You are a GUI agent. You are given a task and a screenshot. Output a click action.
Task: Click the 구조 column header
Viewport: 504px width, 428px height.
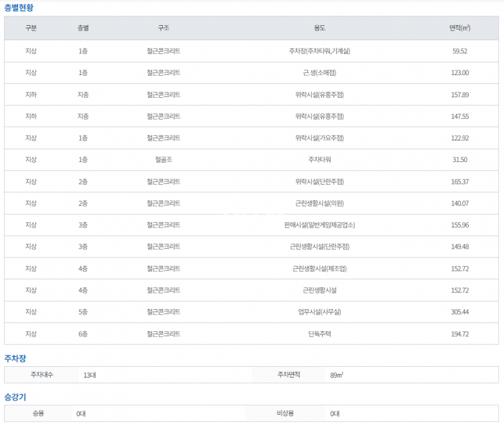click(x=163, y=28)
